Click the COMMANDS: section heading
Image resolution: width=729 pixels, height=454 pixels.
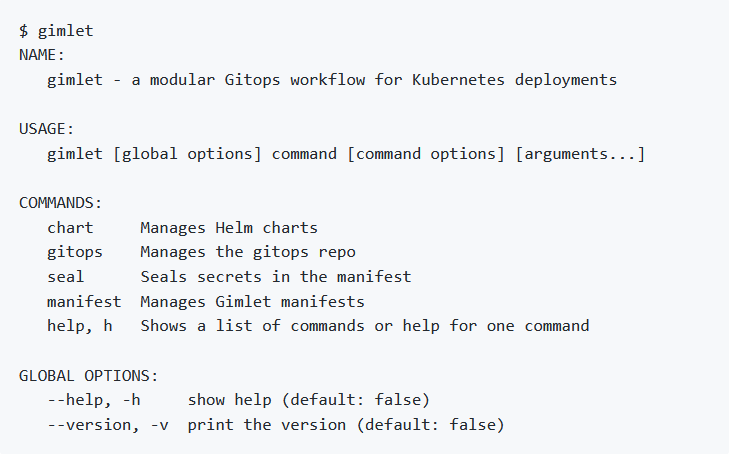tap(60, 203)
